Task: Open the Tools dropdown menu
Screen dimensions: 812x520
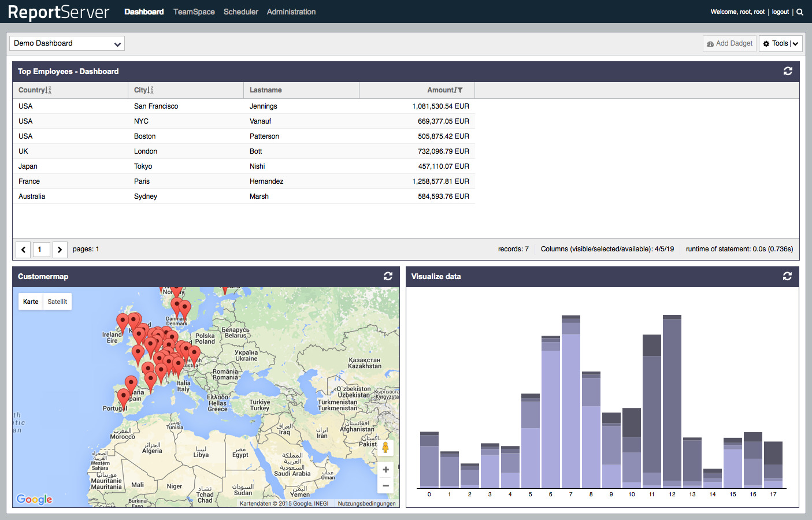Action: coord(780,43)
